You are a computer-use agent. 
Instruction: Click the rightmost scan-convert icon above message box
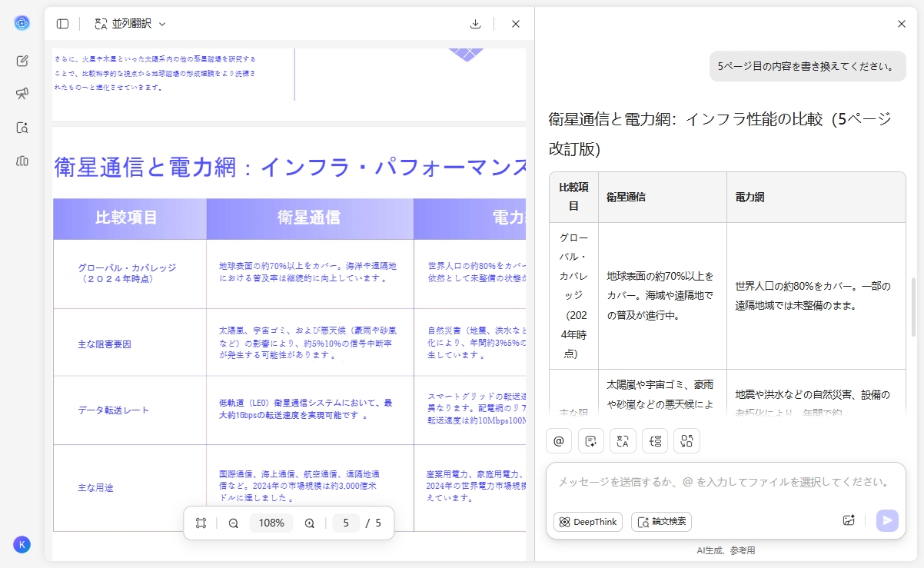point(687,441)
